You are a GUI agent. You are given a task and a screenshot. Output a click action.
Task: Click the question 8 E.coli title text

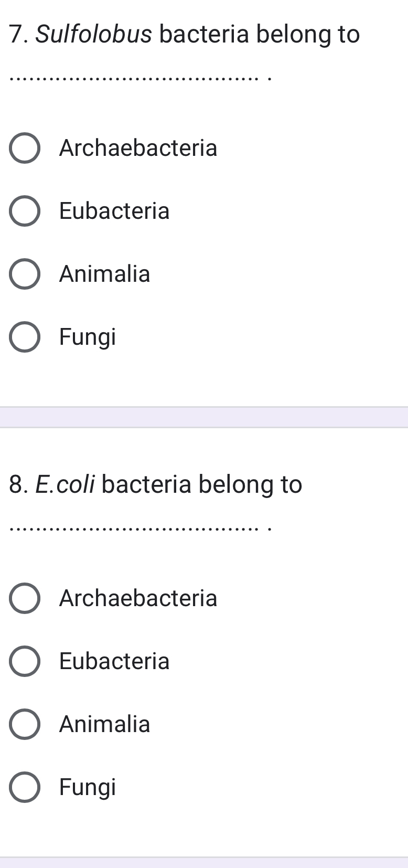156,484
